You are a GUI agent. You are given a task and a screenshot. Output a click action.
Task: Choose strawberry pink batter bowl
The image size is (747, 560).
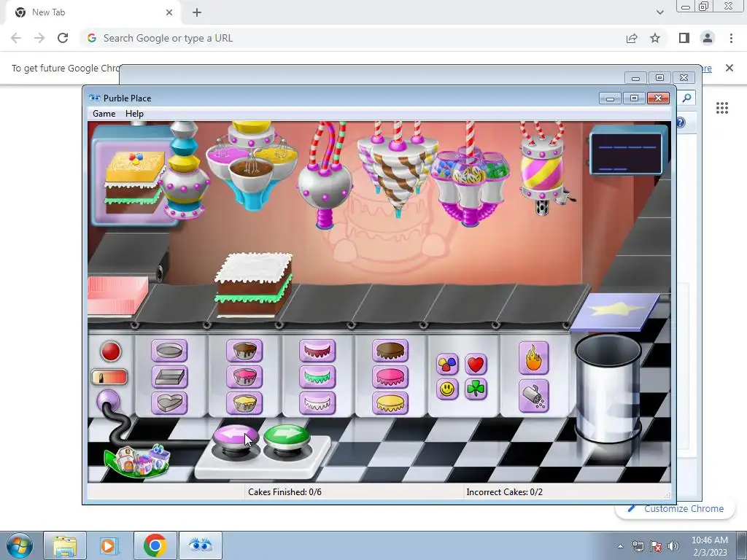(244, 377)
